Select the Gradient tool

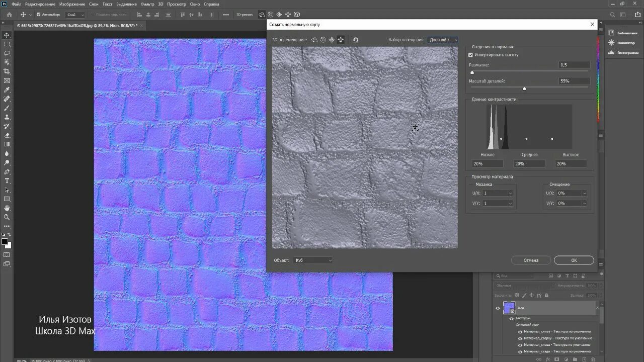click(7, 144)
